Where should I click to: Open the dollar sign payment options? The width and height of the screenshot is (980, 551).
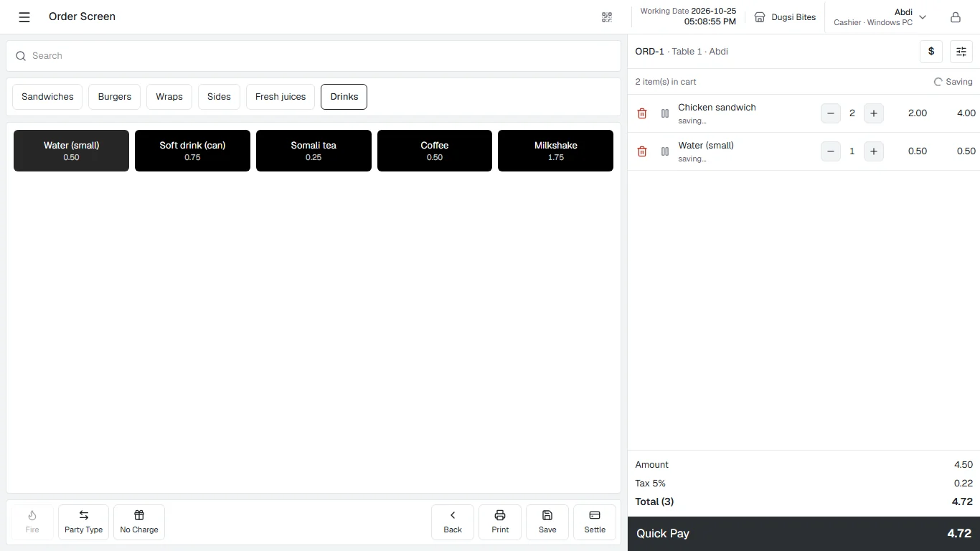tap(931, 52)
